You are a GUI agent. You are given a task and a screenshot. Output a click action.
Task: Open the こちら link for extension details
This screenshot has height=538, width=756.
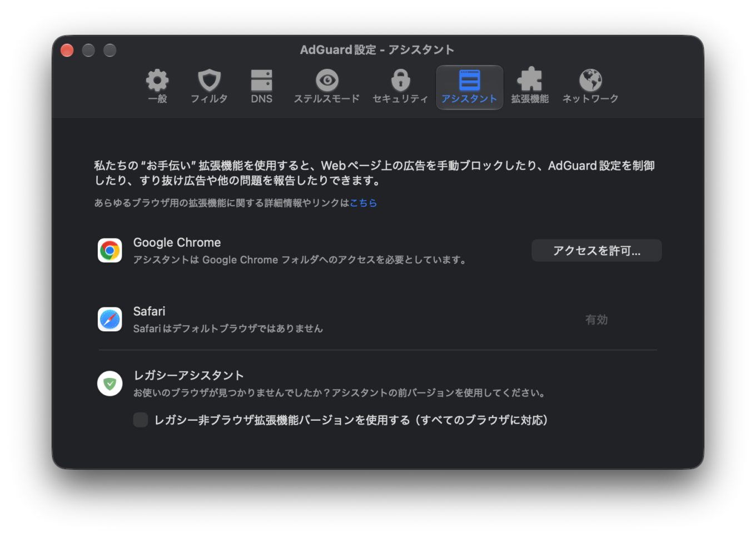tap(364, 203)
